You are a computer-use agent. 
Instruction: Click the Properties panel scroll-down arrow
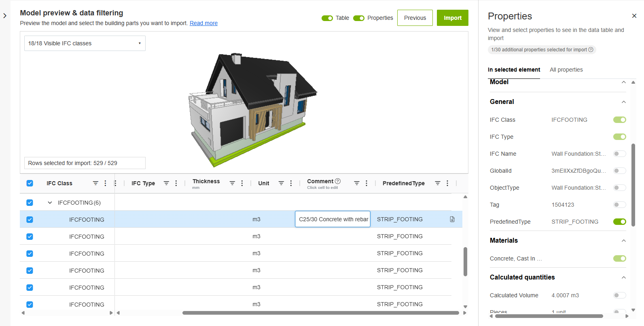[633, 310]
